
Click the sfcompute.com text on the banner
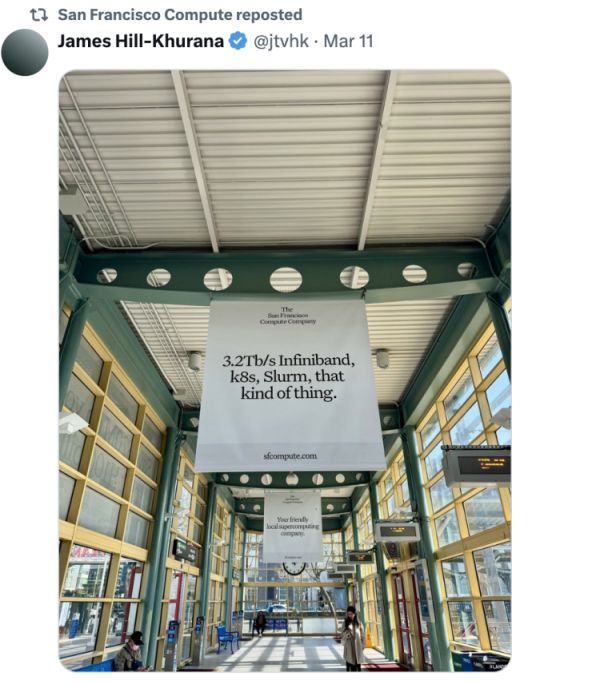290,456
